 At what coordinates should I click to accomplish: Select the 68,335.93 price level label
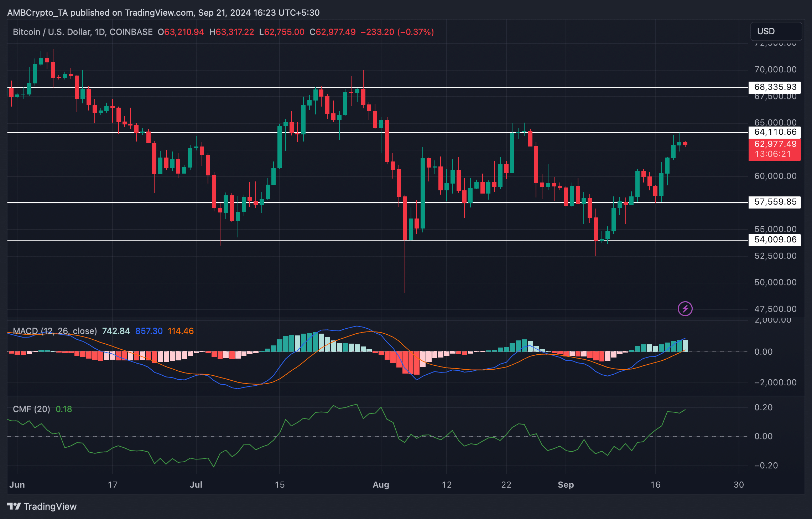click(x=775, y=87)
